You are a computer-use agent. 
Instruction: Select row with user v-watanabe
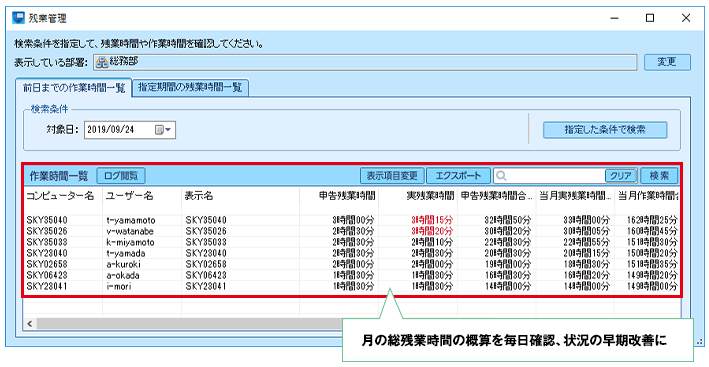tap(352, 231)
